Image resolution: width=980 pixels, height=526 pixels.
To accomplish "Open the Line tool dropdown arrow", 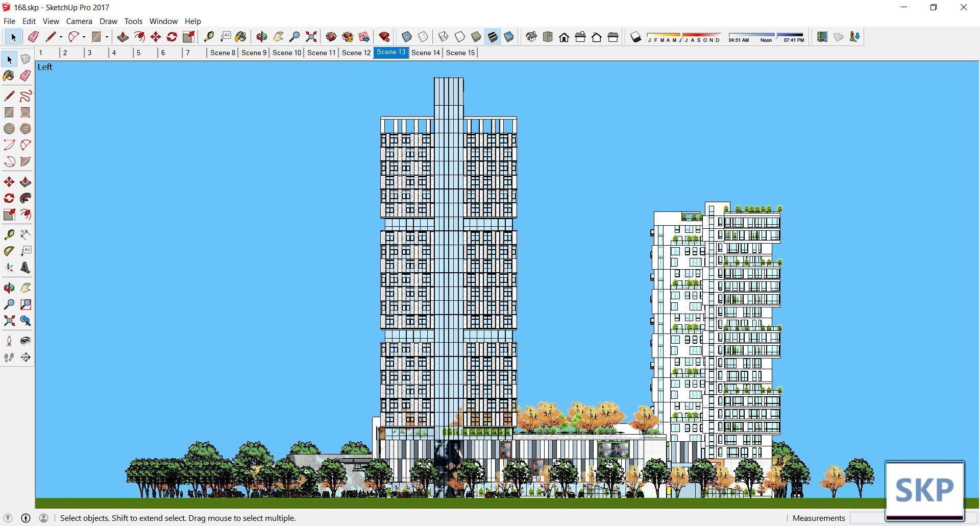I will coord(61,37).
